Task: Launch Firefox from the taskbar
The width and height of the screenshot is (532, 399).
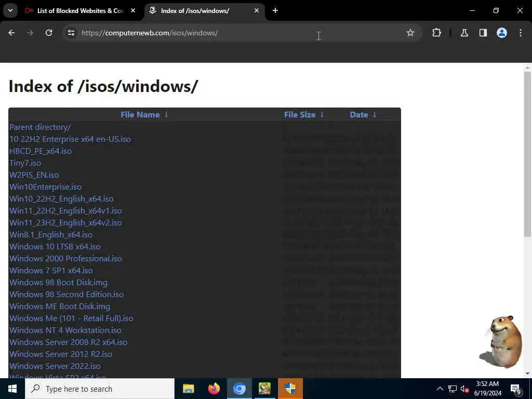Action: (x=214, y=389)
